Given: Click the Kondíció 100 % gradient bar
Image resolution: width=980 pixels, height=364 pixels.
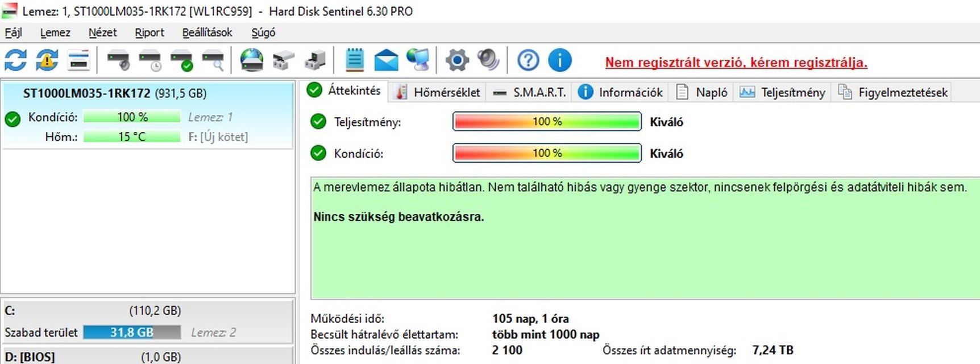Looking at the screenshot, I should pos(547,153).
